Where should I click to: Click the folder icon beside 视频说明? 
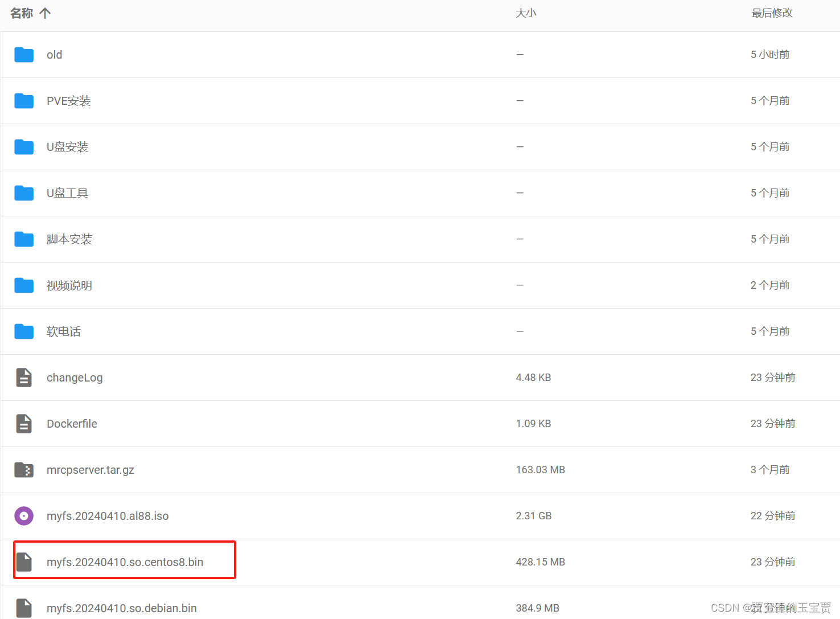[24, 285]
